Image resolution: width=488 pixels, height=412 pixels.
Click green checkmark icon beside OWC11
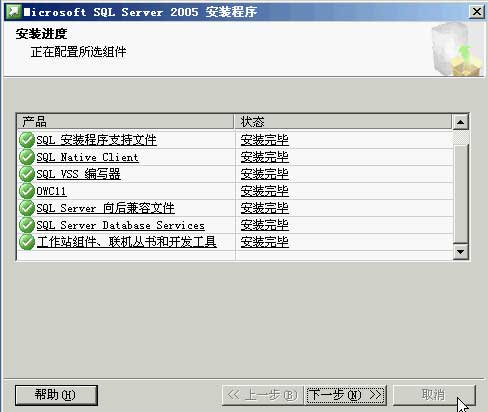tap(27, 191)
